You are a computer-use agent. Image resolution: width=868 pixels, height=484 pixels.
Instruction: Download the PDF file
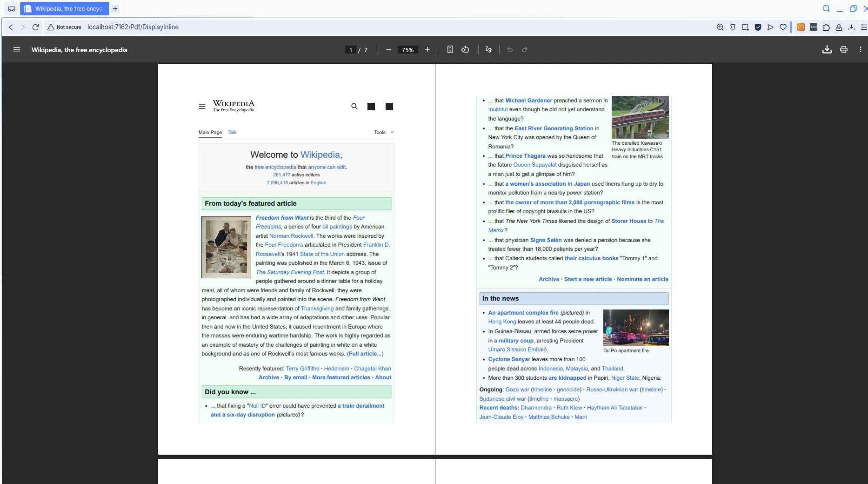[x=827, y=50]
